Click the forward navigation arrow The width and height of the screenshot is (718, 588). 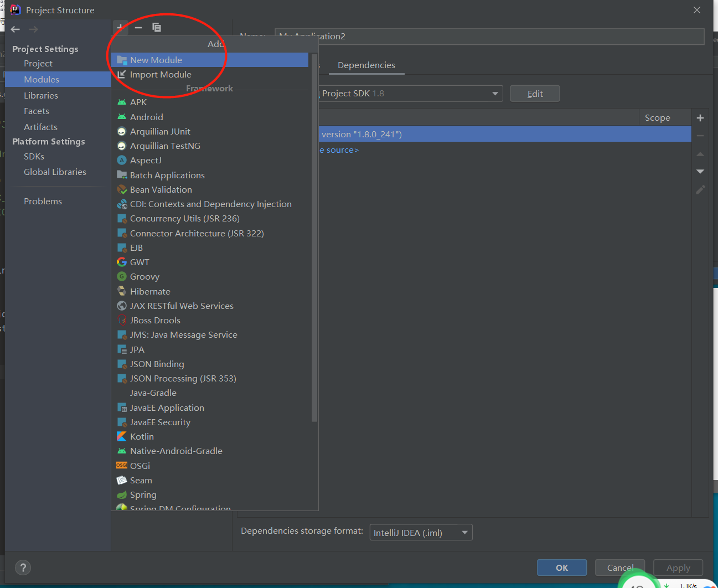coord(33,29)
